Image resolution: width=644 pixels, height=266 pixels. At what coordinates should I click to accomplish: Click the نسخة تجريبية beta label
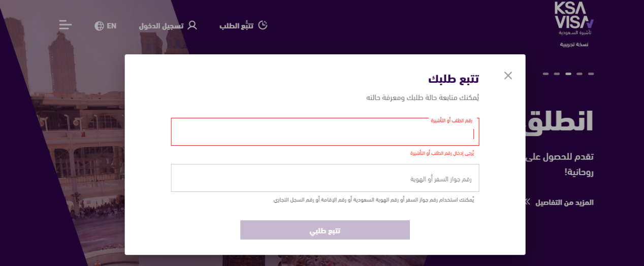tap(574, 45)
